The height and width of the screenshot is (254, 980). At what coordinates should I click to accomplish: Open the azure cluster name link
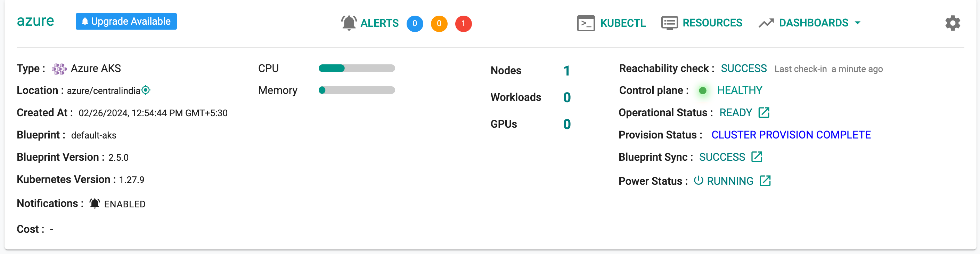point(35,21)
